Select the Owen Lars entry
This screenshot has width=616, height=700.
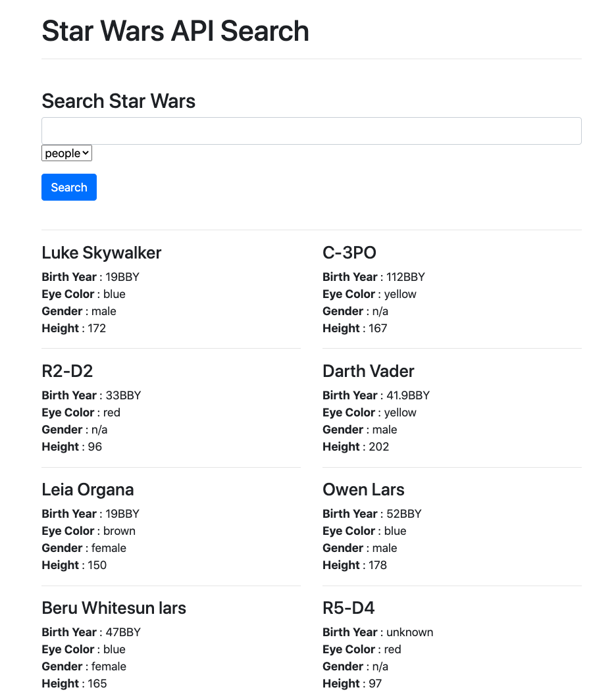click(363, 489)
